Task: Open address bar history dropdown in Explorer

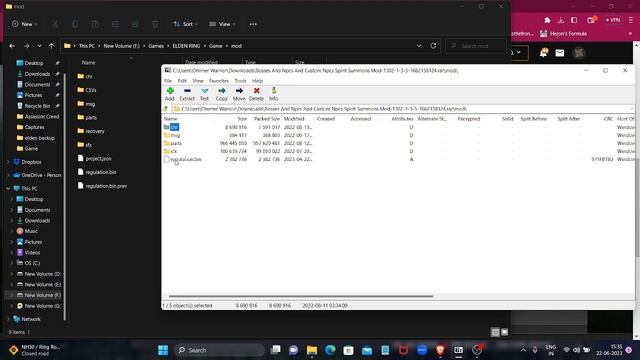Action: (x=419, y=46)
